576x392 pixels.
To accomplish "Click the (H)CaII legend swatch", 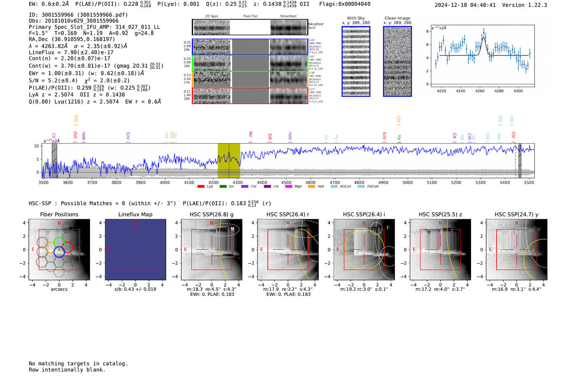I will tap(361, 186).
